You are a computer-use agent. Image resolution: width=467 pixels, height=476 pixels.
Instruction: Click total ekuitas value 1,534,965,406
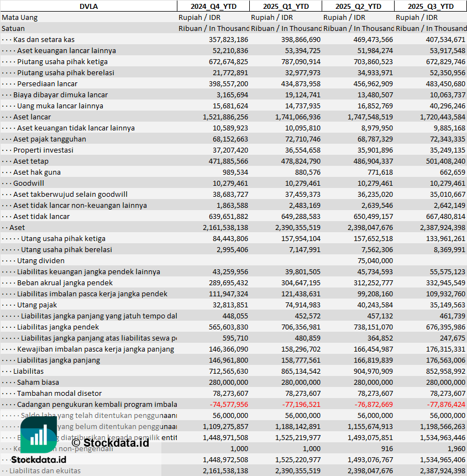pos(443,460)
